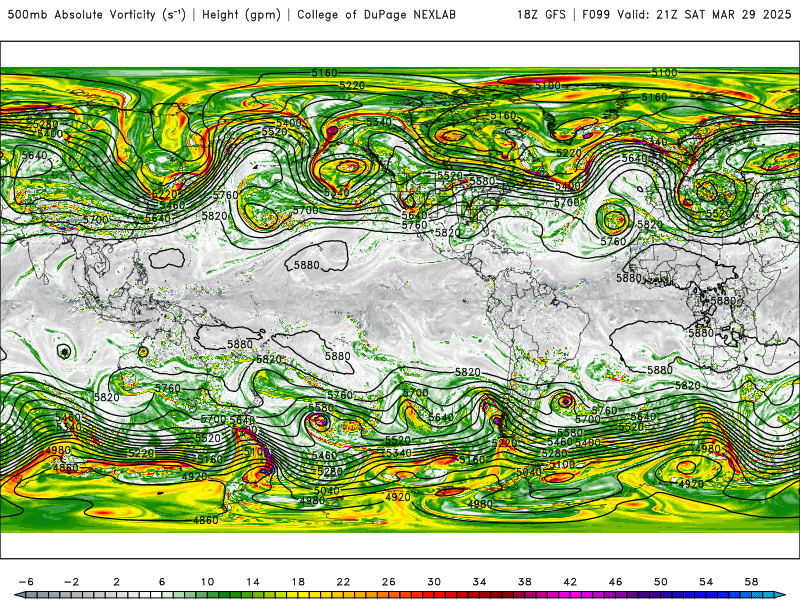Select the 26 label on the color scale
Image resolution: width=800 pixels, height=600 pixels.
pyautogui.click(x=389, y=582)
